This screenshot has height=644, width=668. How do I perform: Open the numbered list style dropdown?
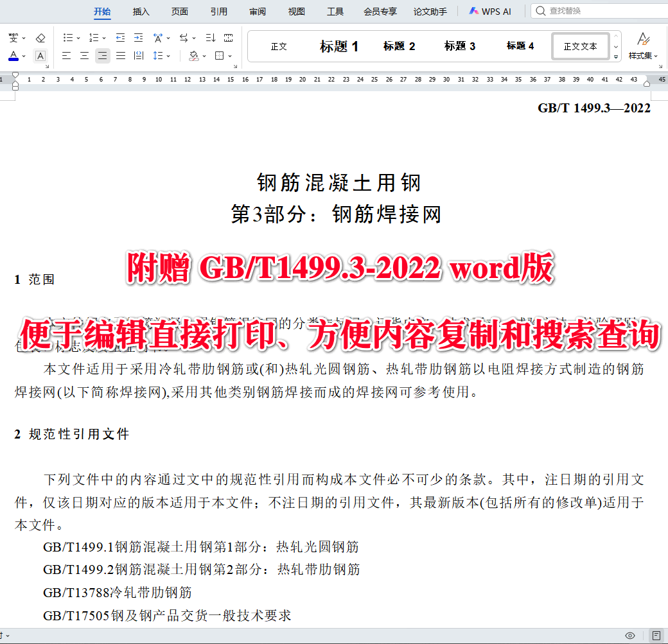(104, 38)
